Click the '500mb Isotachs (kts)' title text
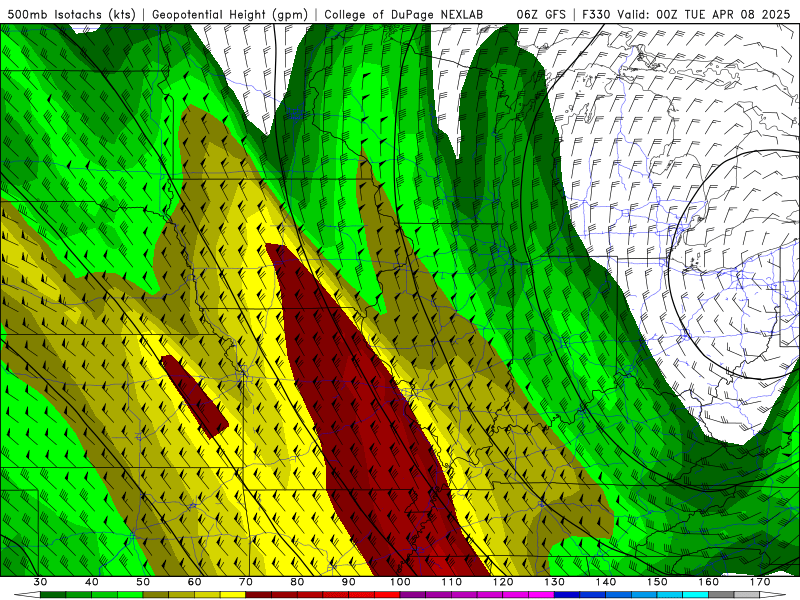The height and width of the screenshot is (600, 800). (x=71, y=14)
